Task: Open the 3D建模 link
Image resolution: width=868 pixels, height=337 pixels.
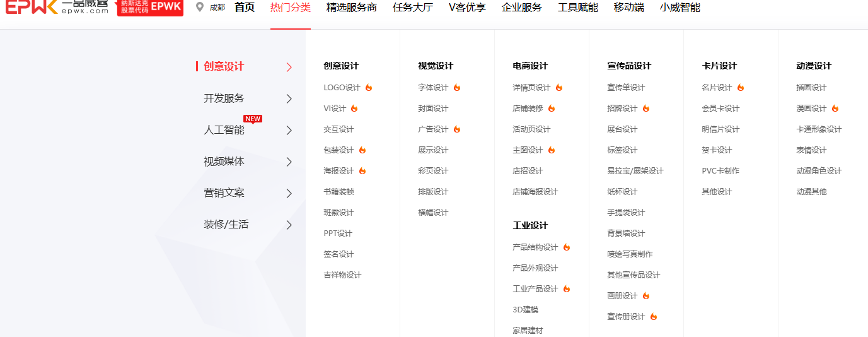Action: 525,310
